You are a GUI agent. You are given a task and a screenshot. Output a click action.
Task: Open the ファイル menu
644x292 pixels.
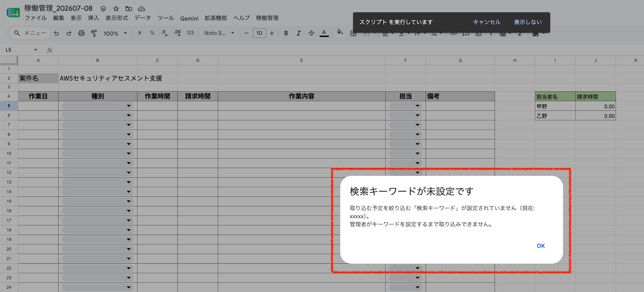[36, 18]
